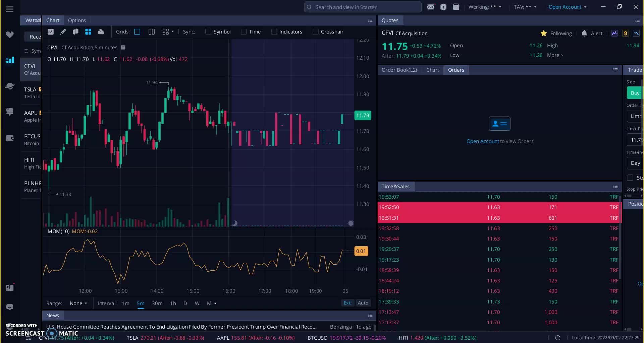Switch to the Options tab
Image resolution: width=644 pixels, height=343 pixels.
click(77, 20)
